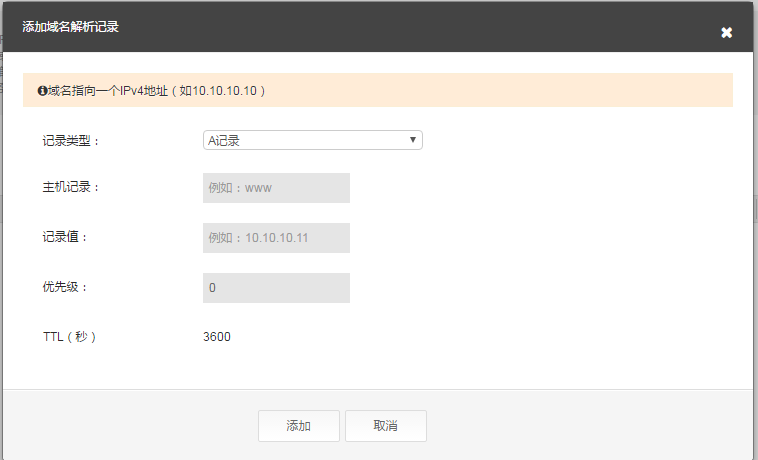
Task: Close the 添加域名解析记录 dialog with X
Action: pyautogui.click(x=726, y=32)
